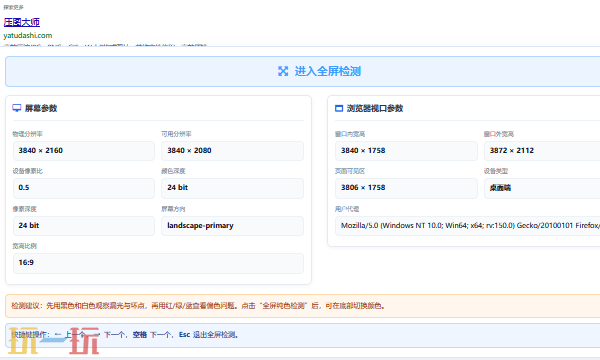Click the 进入全屏检测 button
The width and height of the screenshot is (600, 360).
302,71
